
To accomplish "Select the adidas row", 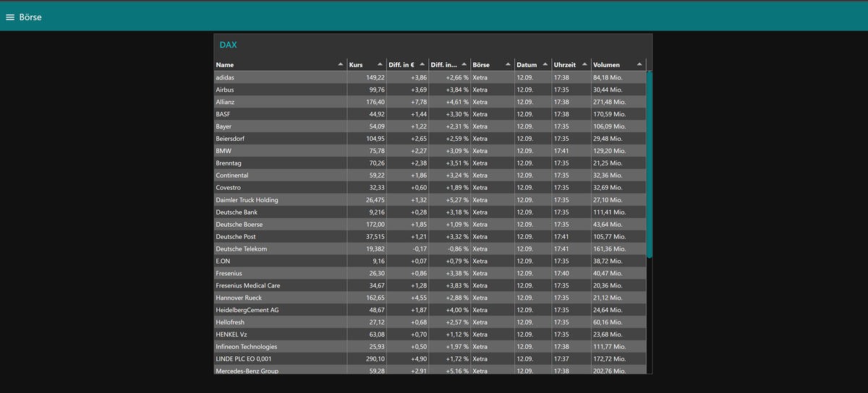I will click(430, 77).
